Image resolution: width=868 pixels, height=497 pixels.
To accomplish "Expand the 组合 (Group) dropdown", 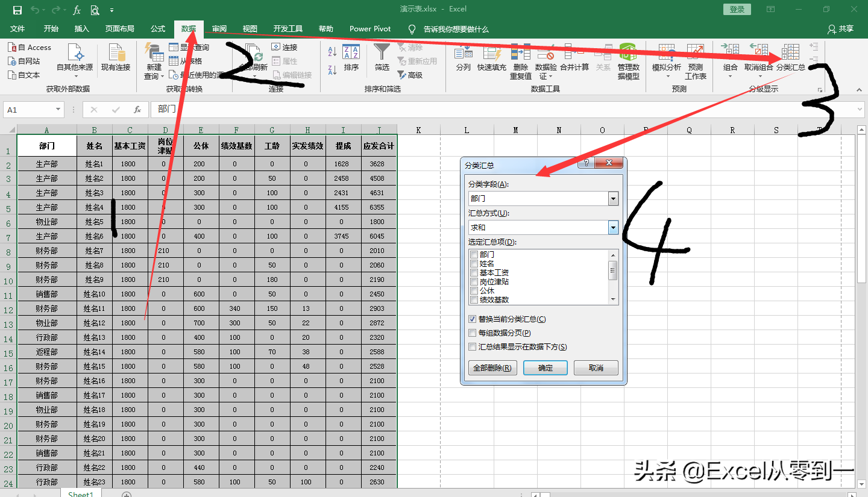I will click(730, 77).
